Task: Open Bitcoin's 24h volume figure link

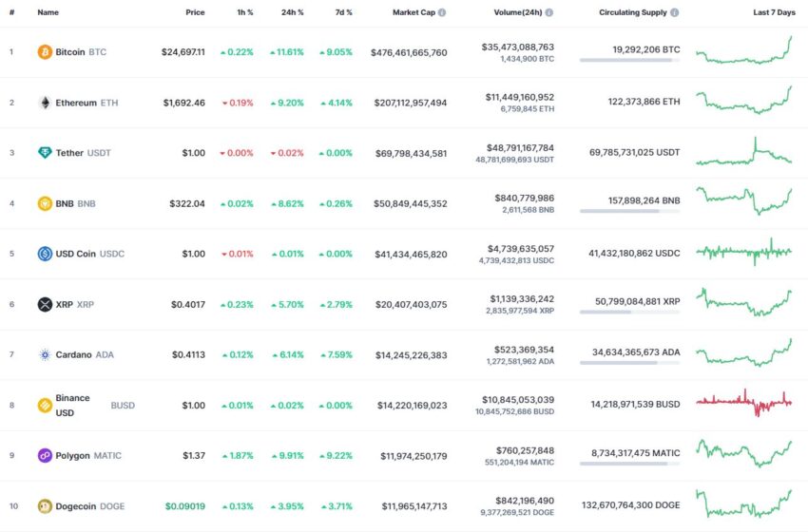Action: [x=518, y=47]
